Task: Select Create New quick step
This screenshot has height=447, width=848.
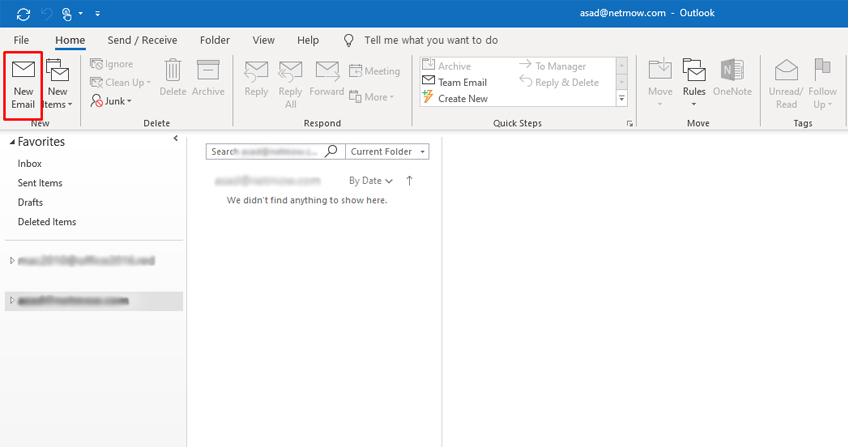Action: 455,98
